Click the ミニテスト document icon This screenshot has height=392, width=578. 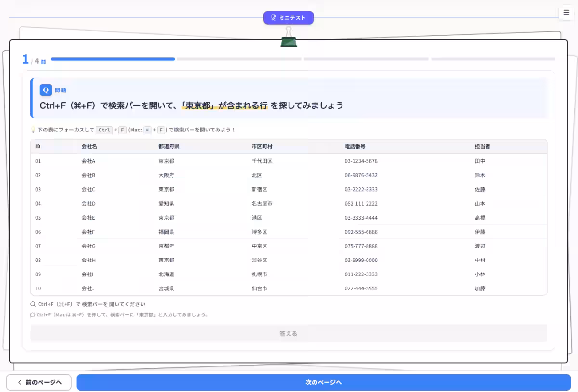(x=274, y=18)
